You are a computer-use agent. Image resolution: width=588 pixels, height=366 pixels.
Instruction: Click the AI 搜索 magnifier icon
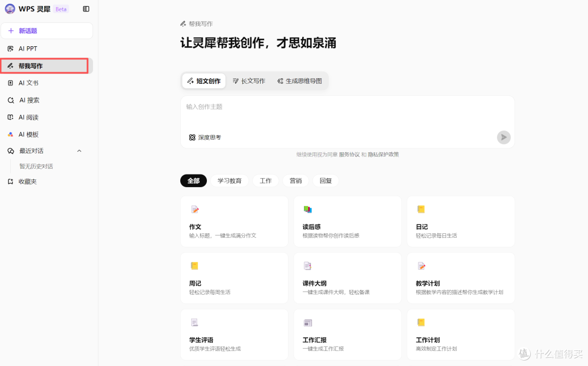click(10, 100)
